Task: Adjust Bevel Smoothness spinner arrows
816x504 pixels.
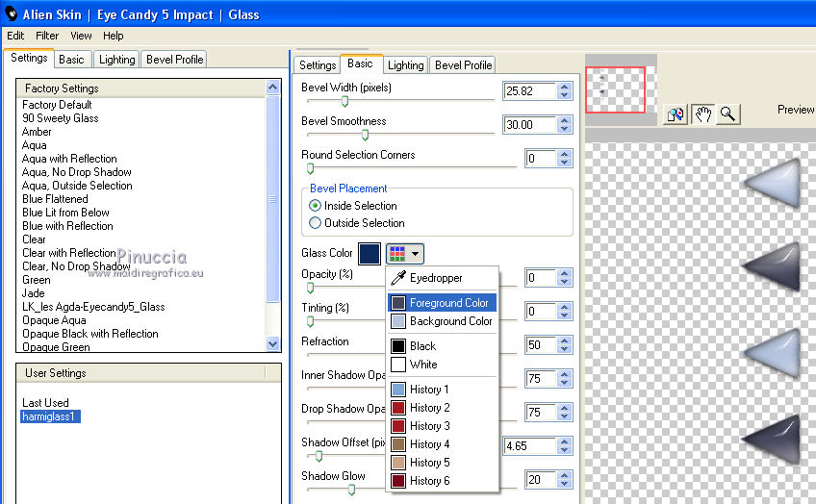Action: click(x=564, y=125)
